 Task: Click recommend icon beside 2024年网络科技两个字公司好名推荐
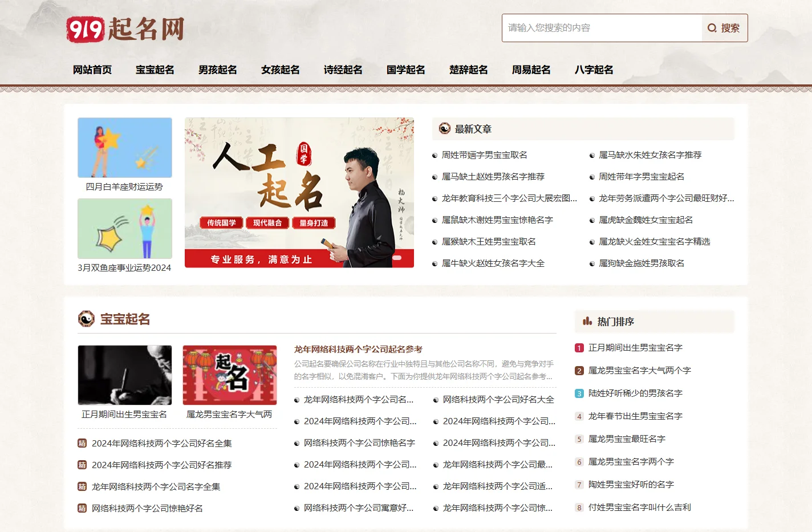[x=82, y=465]
